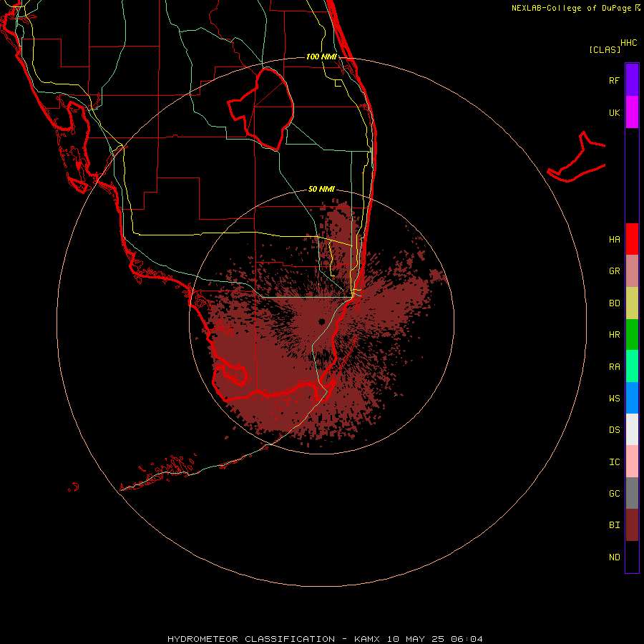This screenshot has width=644, height=644.
Task: Click the [CLAS] units label
Action: [605, 49]
